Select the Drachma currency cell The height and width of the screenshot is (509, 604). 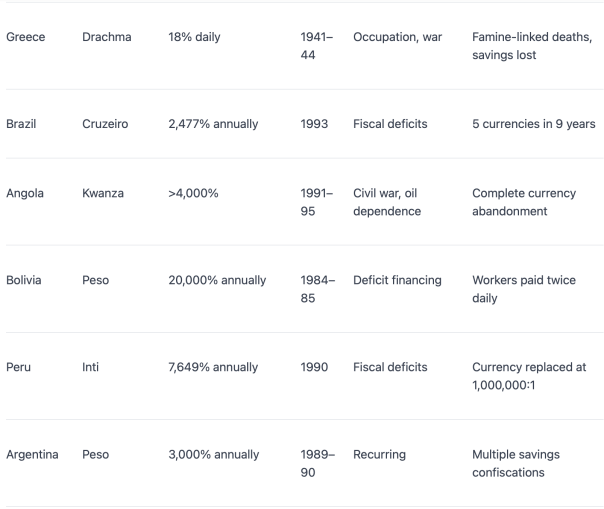(x=107, y=37)
